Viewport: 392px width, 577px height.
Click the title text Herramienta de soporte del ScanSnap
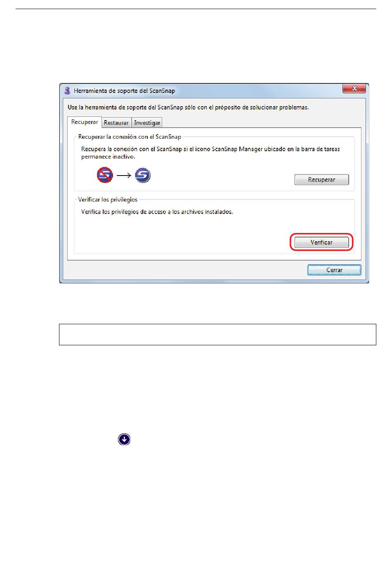pos(124,91)
